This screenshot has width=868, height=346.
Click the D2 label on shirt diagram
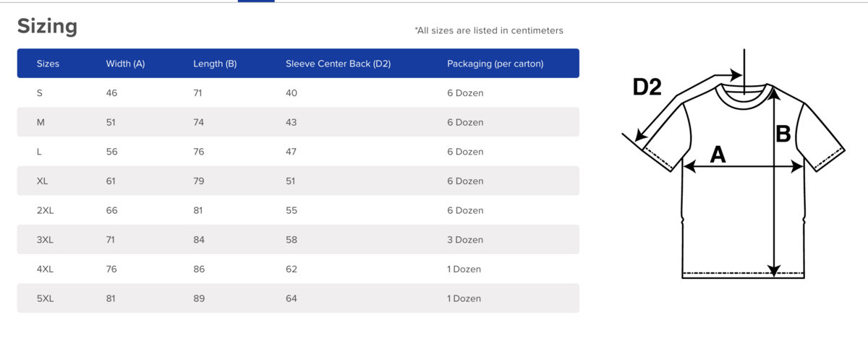pos(647,87)
